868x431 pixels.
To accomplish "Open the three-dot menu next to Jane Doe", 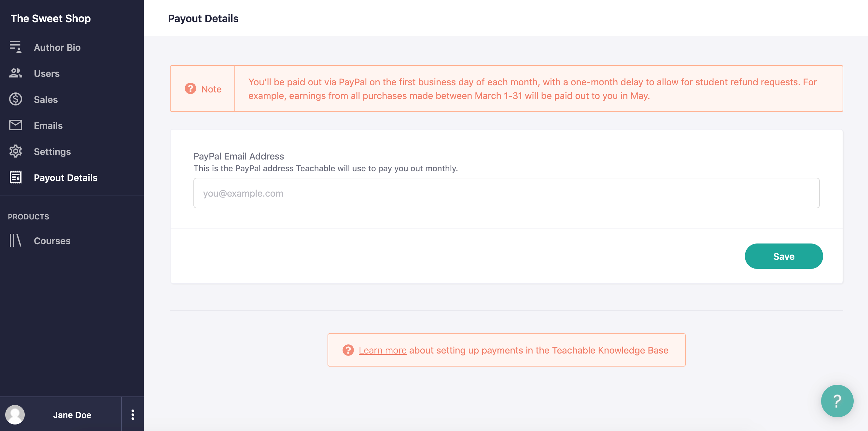I will point(133,414).
